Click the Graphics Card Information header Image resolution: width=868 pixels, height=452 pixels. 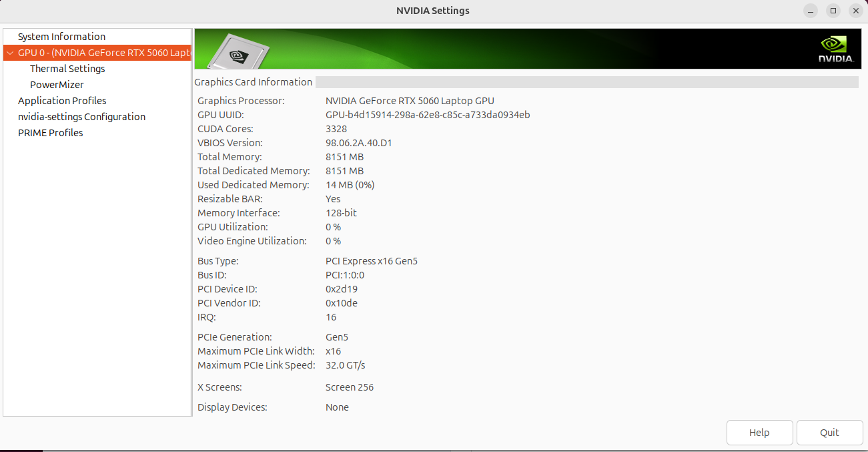pyautogui.click(x=254, y=82)
